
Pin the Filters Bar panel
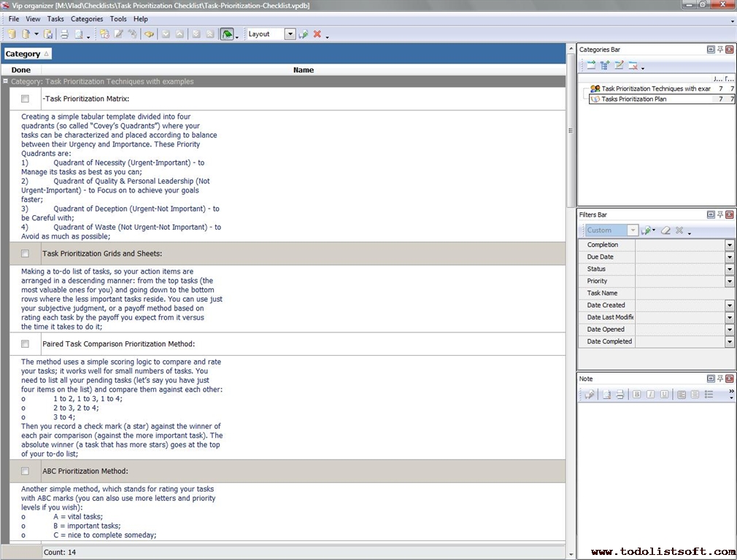click(x=720, y=215)
